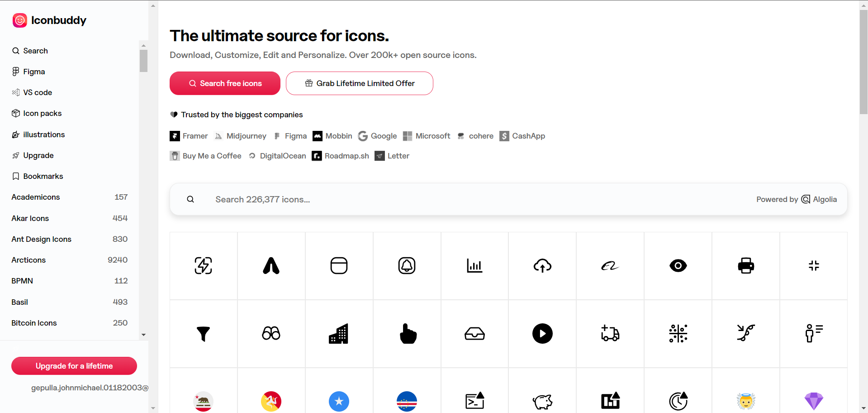This screenshot has height=413, width=868.
Task: Select the eye icon tile
Action: [678, 266]
